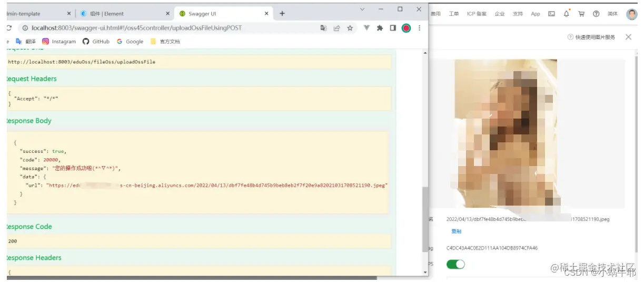
Task: Open the Chrome extensions puzzle icon
Action: 380,28
